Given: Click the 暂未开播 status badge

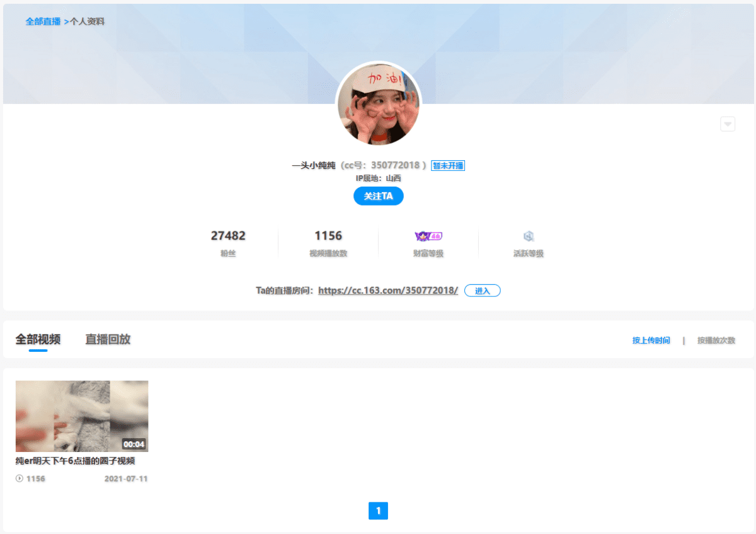Looking at the screenshot, I should click(x=448, y=165).
